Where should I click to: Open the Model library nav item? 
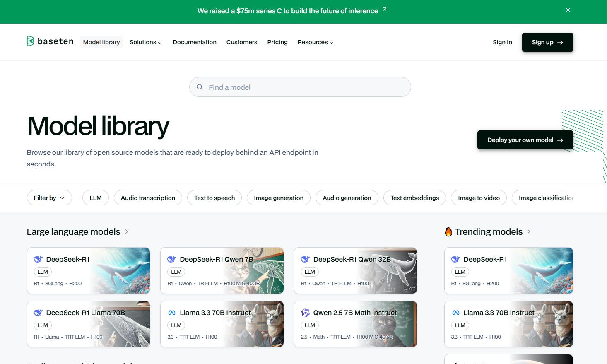pyautogui.click(x=101, y=42)
